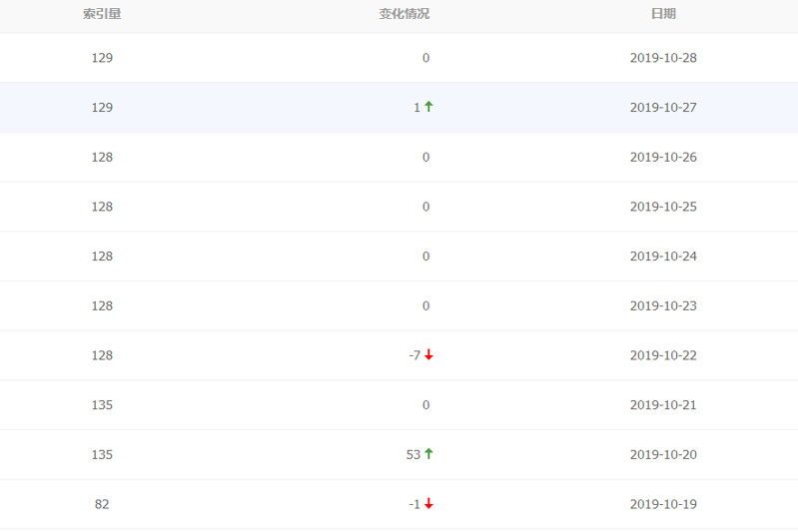Click index value 128 in 2019-10-25 row
This screenshot has width=798, height=532.
[x=102, y=207]
